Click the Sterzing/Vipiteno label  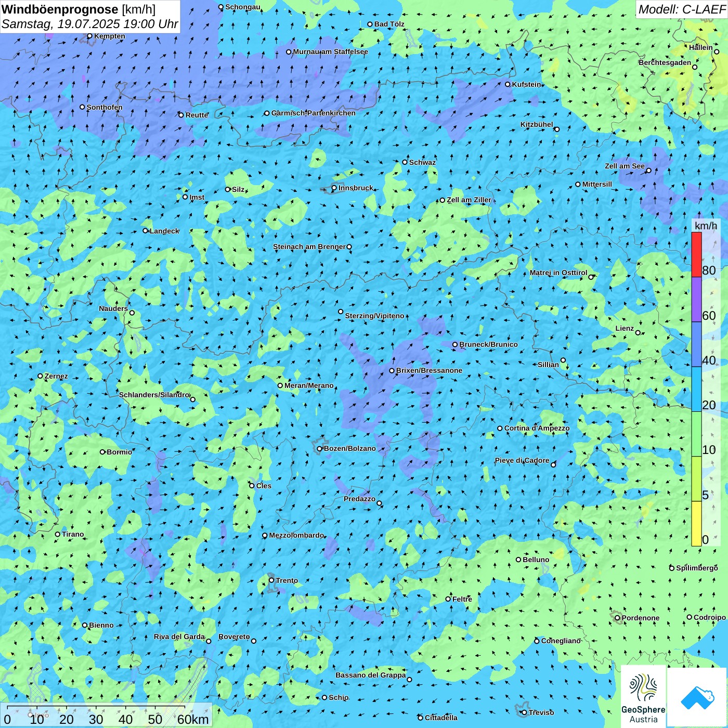point(374,316)
